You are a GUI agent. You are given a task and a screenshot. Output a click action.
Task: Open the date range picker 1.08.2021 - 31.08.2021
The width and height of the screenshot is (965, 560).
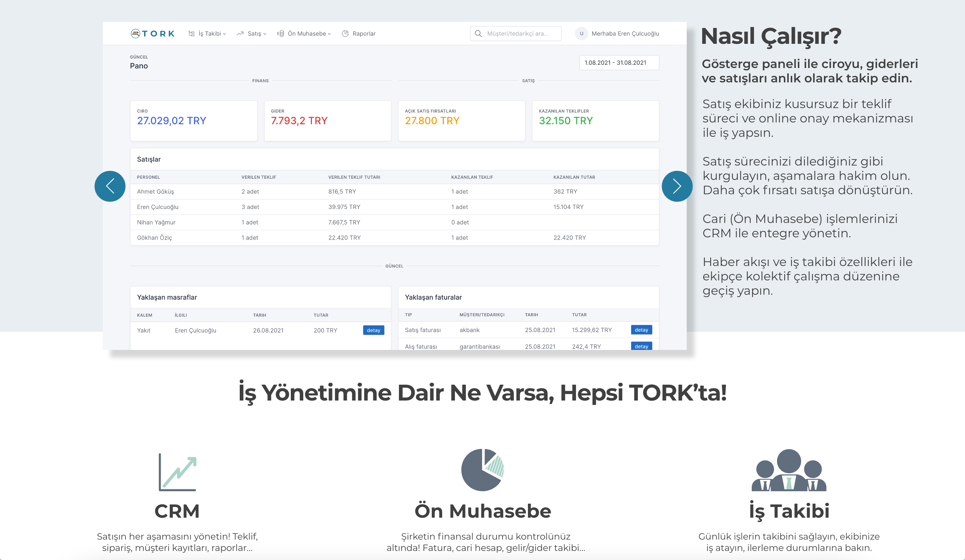pyautogui.click(x=619, y=63)
